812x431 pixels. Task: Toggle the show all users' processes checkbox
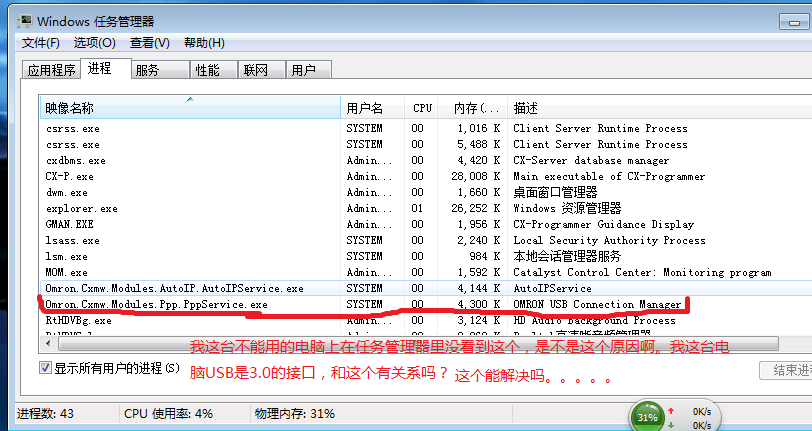click(45, 368)
